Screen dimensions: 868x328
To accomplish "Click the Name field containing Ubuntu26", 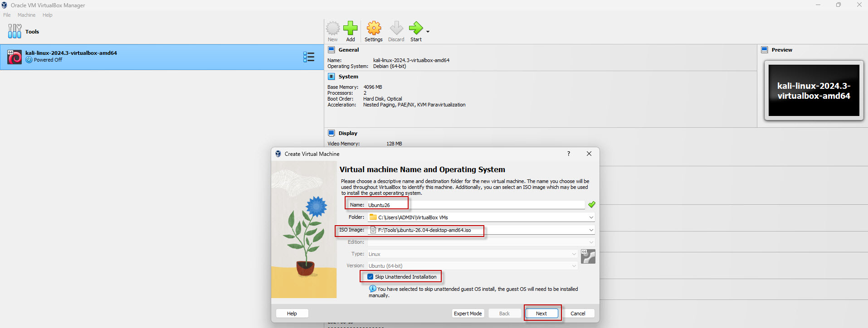I will [476, 205].
